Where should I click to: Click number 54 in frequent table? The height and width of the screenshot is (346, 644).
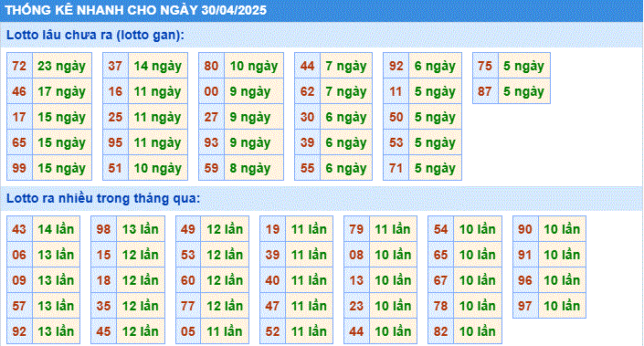coord(440,229)
